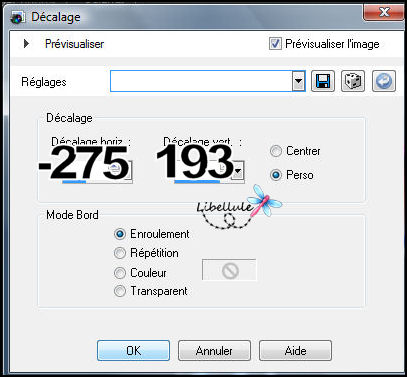
Task: Click the randomize parameters dice icon
Action: (353, 81)
